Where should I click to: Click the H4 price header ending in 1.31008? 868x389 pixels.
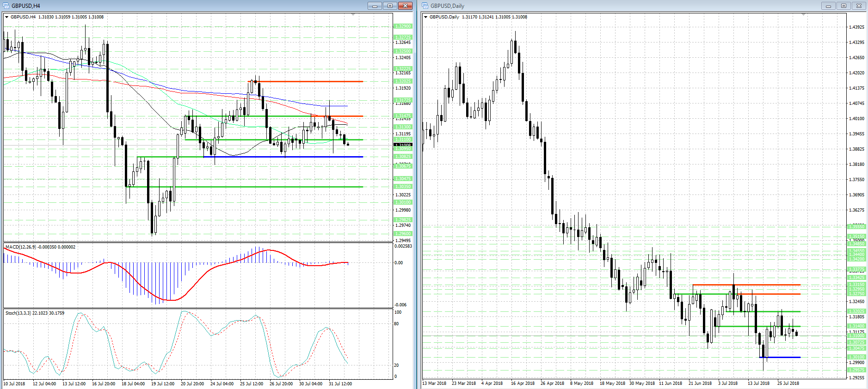click(x=57, y=17)
